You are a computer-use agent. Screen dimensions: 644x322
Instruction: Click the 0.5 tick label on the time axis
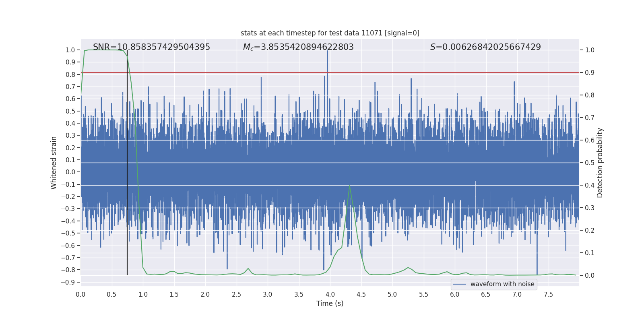tap(111, 294)
